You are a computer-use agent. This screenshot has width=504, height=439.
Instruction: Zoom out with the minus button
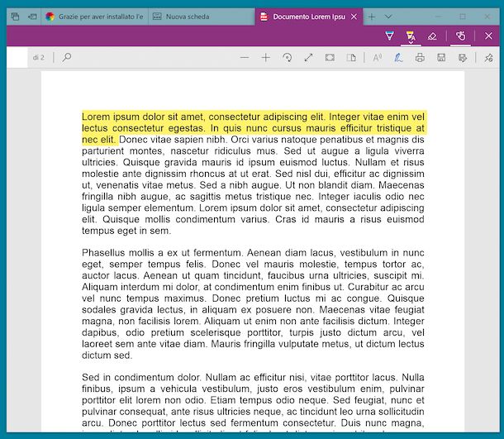pyautogui.click(x=244, y=58)
